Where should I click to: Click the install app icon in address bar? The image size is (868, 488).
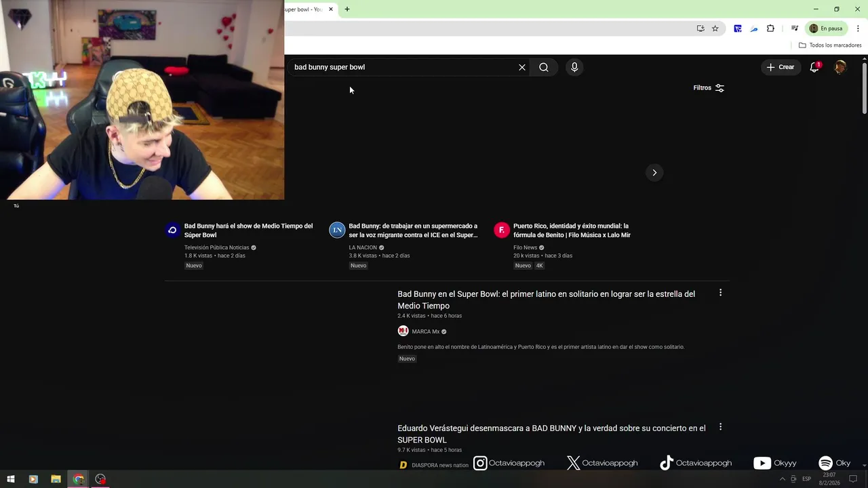701,28
